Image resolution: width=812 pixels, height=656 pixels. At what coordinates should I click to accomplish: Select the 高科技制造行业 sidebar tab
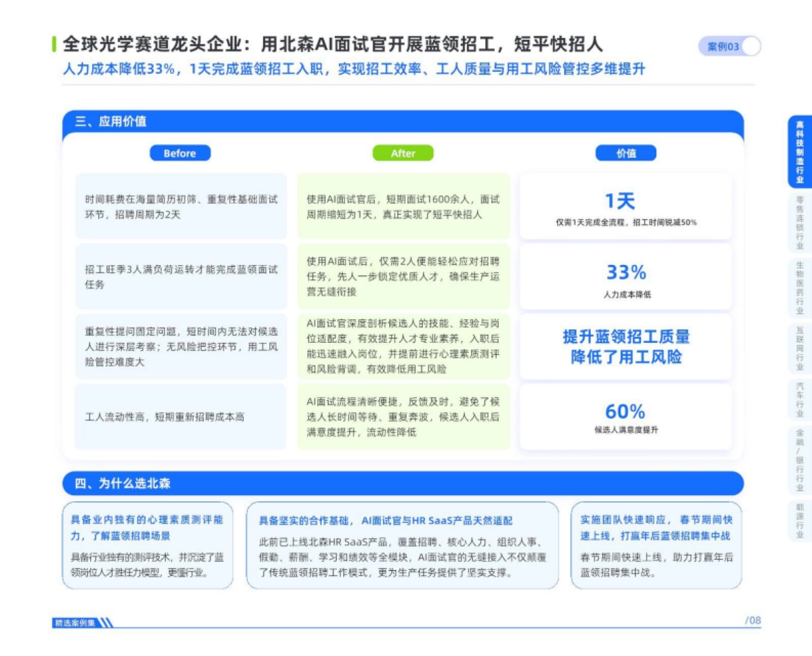pos(800,149)
